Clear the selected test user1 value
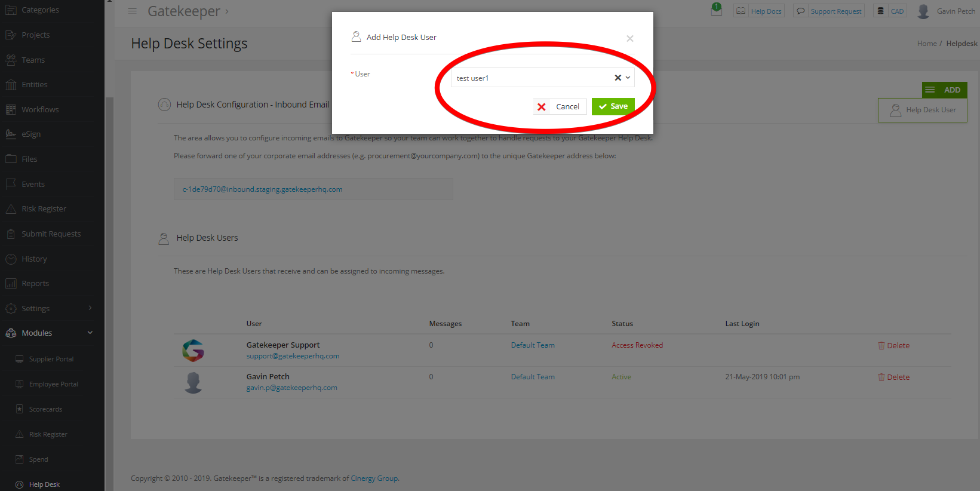 618,78
